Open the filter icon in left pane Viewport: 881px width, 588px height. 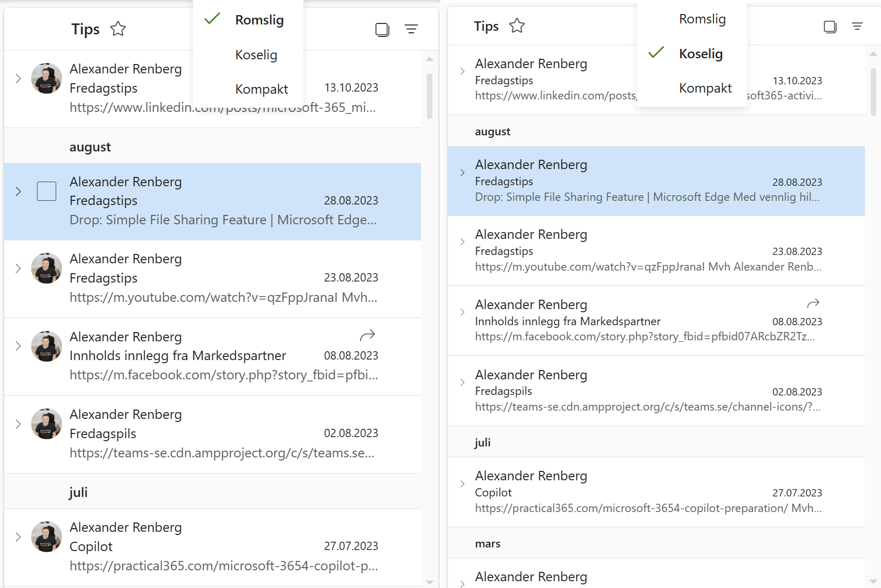click(x=411, y=29)
